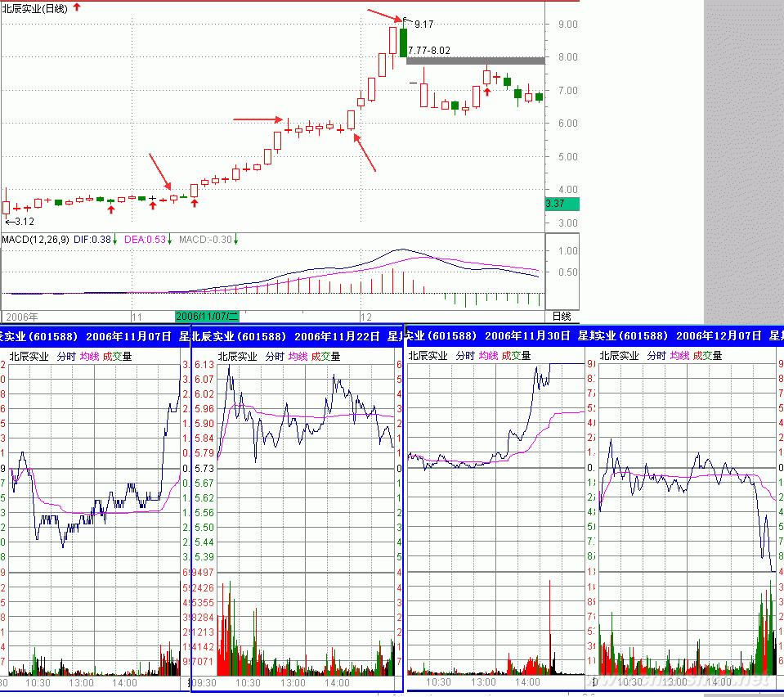Click the green 3.37 price tag on axis
The width and height of the screenshot is (784, 697).
(x=561, y=204)
